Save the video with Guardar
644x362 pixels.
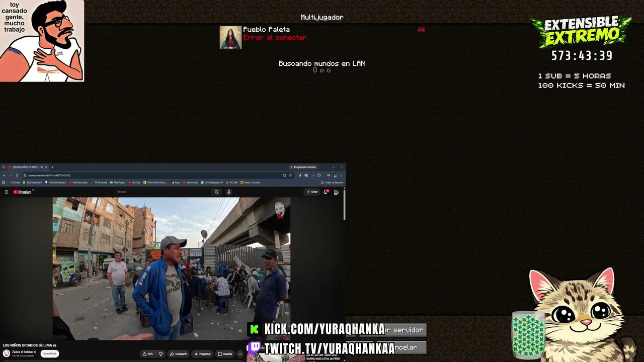[x=225, y=354]
